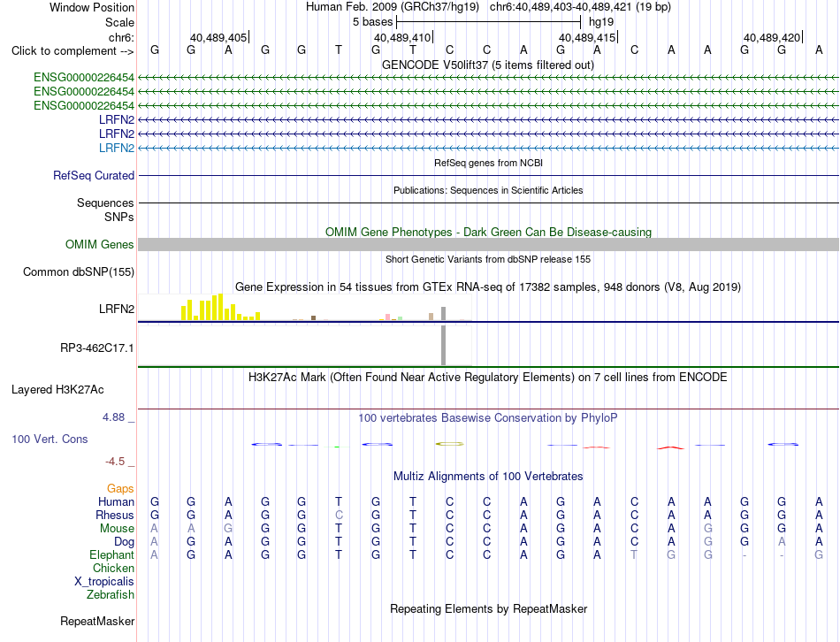Click the 40,489,410 coordinate marker
Screen dimensions: 840x642
(x=403, y=37)
